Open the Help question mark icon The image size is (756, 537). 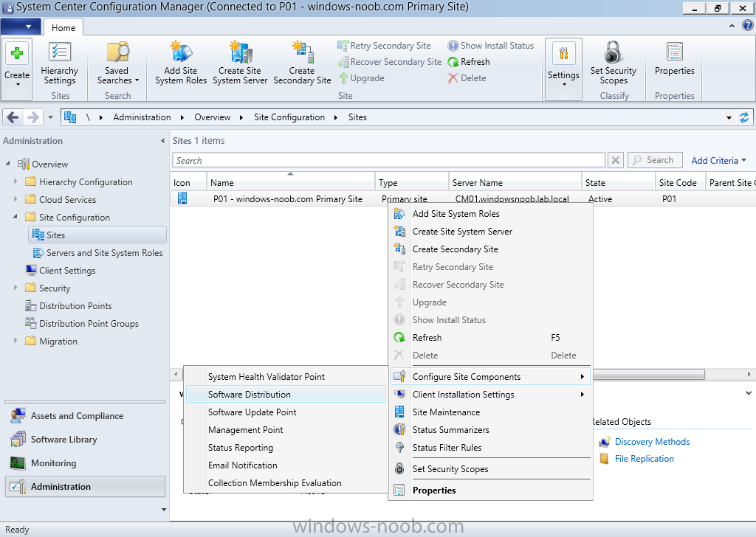pyautogui.click(x=747, y=26)
